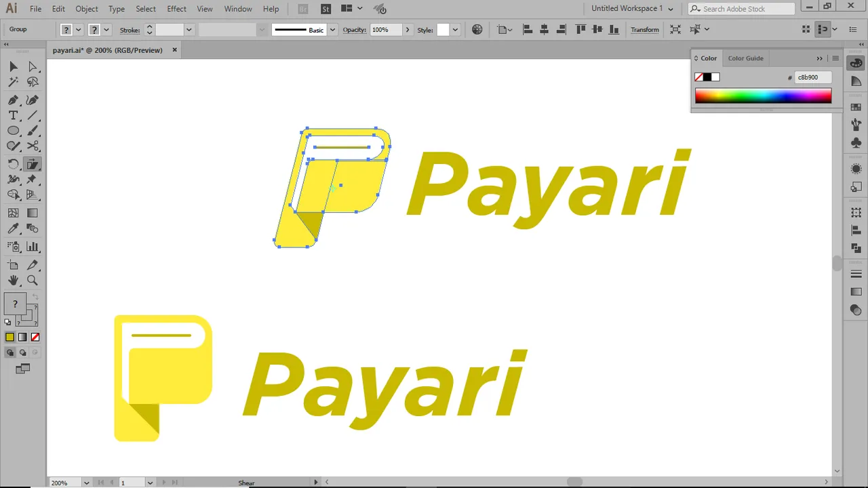Select the Ellipse tool
The width and height of the screenshot is (868, 488).
pos(13,131)
